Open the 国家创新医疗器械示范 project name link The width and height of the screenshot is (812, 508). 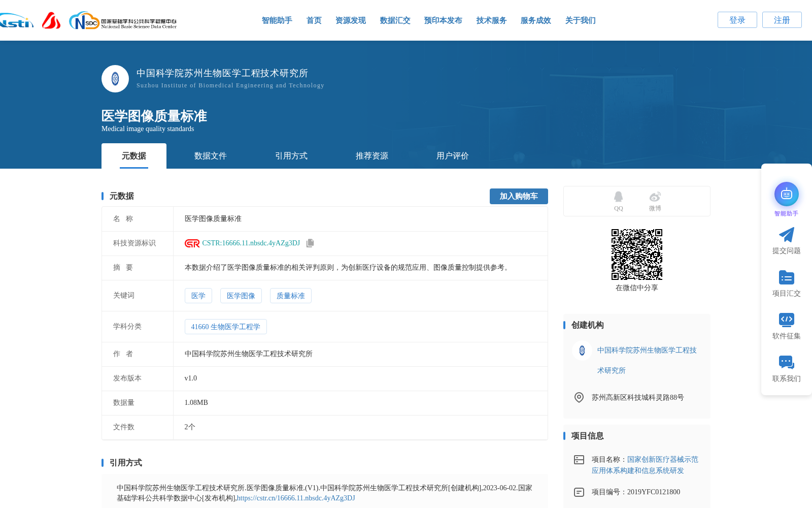tap(645, 465)
